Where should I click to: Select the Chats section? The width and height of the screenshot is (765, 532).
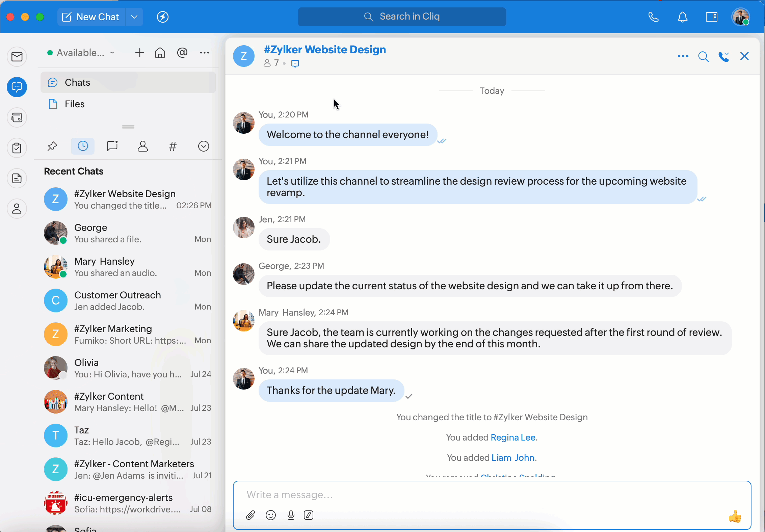coord(77,82)
